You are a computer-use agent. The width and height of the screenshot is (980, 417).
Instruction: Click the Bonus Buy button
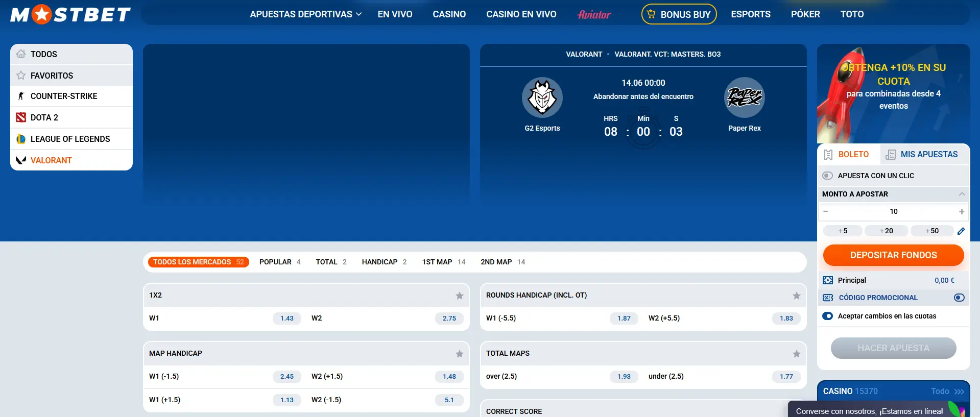click(679, 14)
